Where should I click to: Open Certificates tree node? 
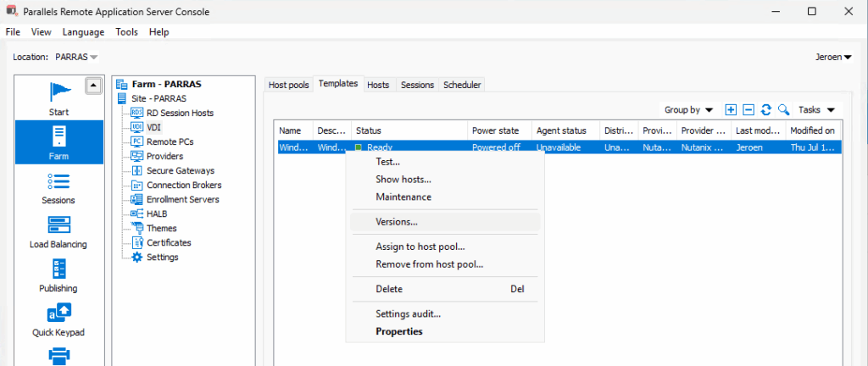tap(169, 242)
